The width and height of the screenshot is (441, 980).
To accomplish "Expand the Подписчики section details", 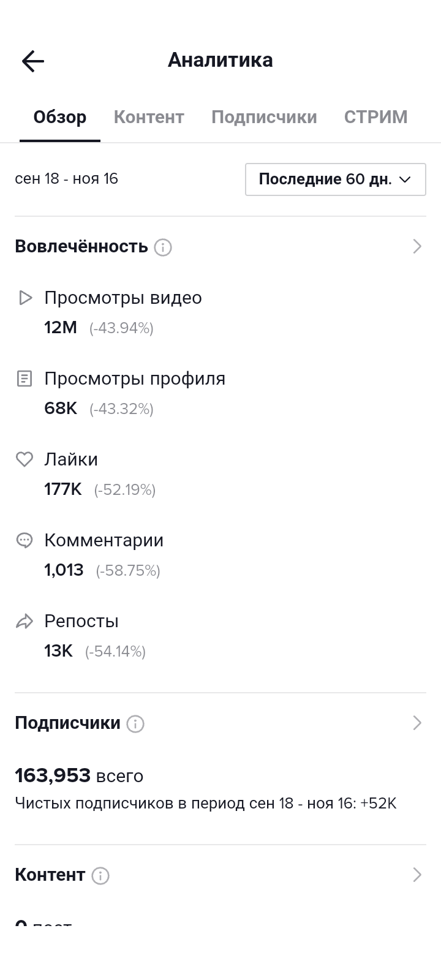I will [418, 723].
